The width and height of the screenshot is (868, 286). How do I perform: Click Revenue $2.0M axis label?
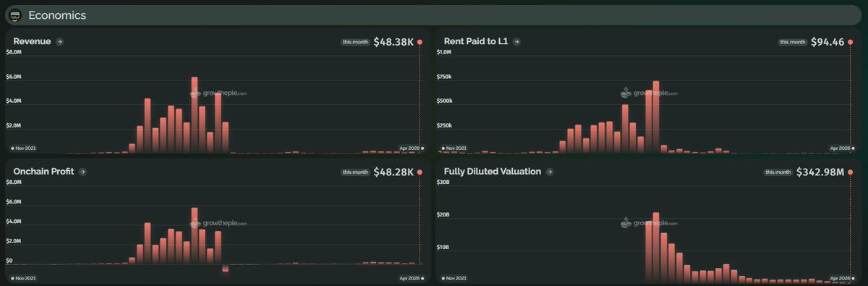pyautogui.click(x=14, y=125)
